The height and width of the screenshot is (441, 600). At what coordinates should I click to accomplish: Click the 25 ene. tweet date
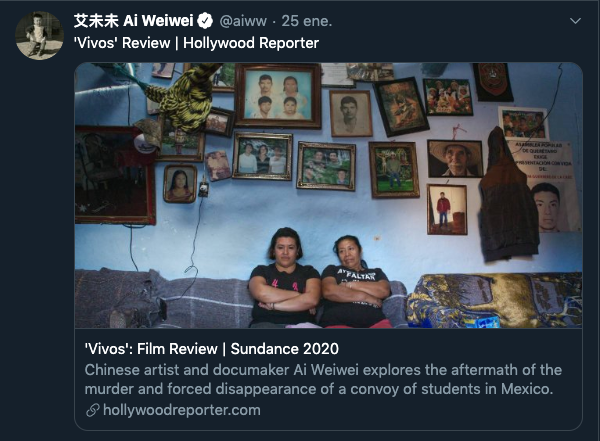tap(307, 21)
